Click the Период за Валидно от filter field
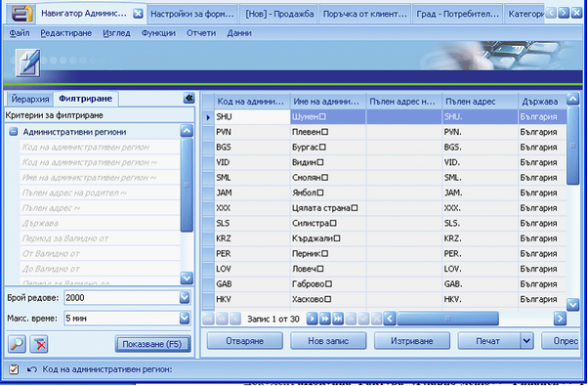The height and width of the screenshot is (386, 588). click(x=100, y=238)
